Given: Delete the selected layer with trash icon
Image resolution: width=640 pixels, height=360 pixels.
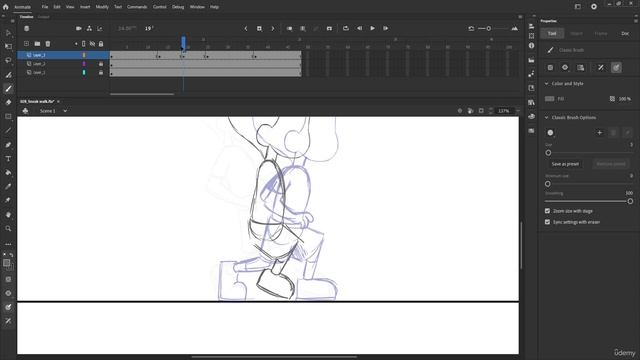Looking at the screenshot, I should point(48,44).
